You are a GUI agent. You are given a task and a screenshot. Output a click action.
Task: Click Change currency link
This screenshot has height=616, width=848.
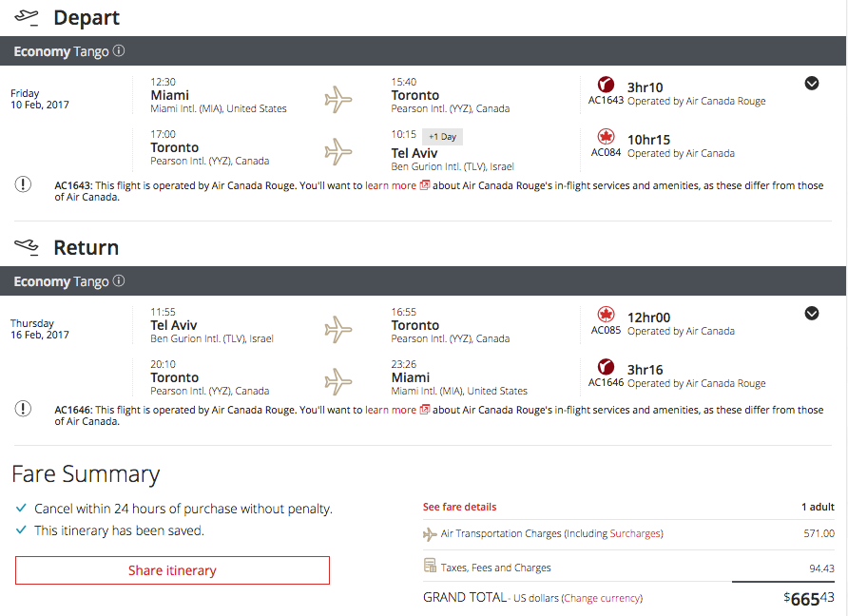pos(603,598)
